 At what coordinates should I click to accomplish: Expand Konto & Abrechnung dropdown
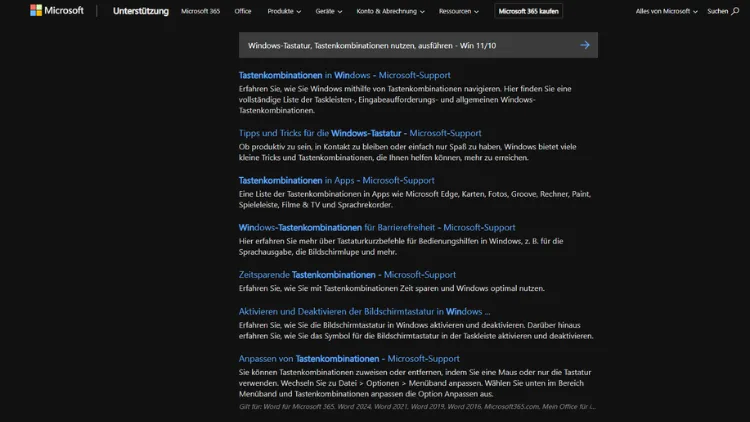click(390, 11)
